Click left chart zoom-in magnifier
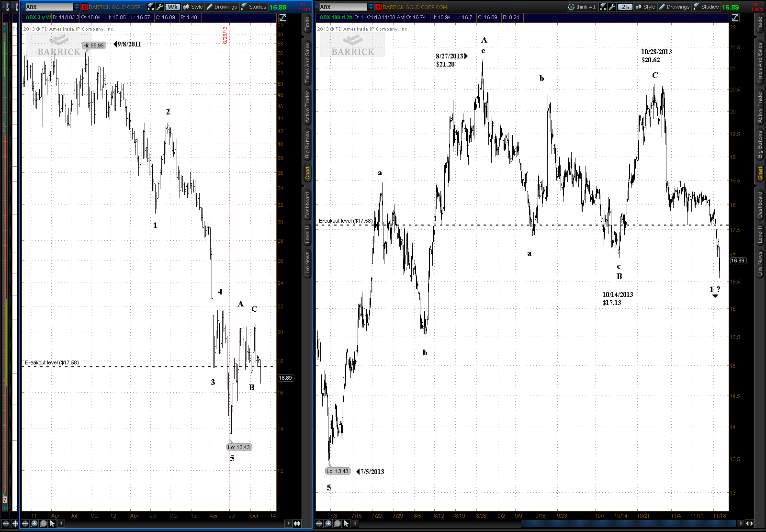Screen dimensions: 766x532 (34, 523)
